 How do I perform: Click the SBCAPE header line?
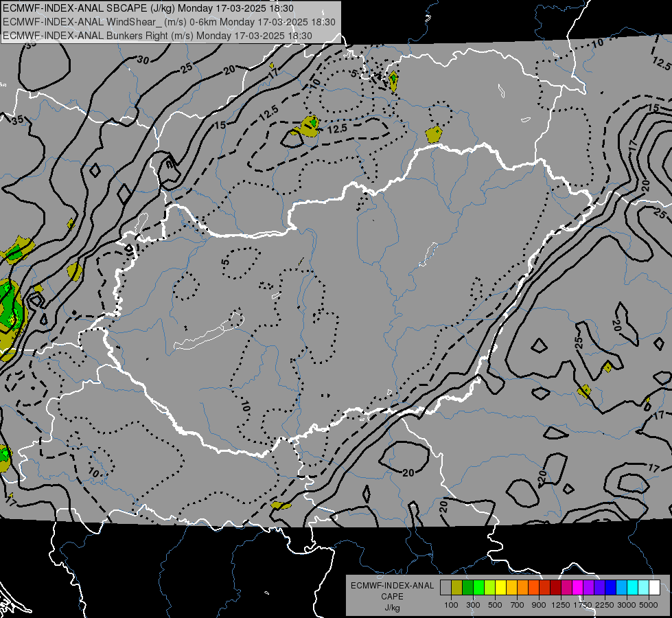tap(148, 8)
